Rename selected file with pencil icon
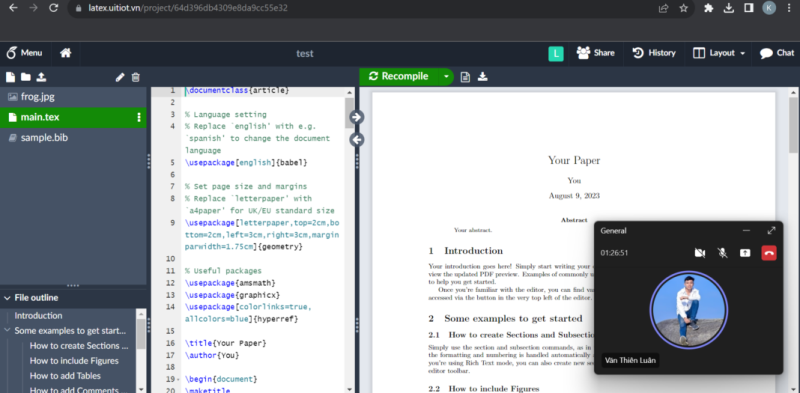The image size is (800, 393). [x=120, y=78]
